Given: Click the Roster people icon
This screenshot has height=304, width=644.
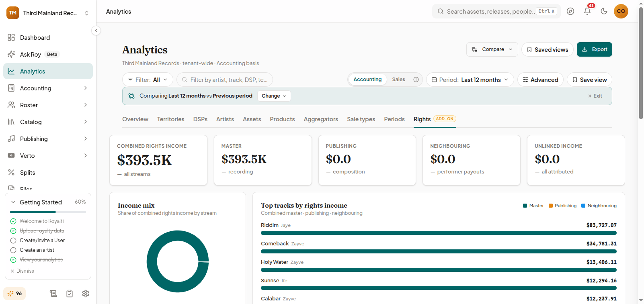Looking at the screenshot, I should [11, 105].
